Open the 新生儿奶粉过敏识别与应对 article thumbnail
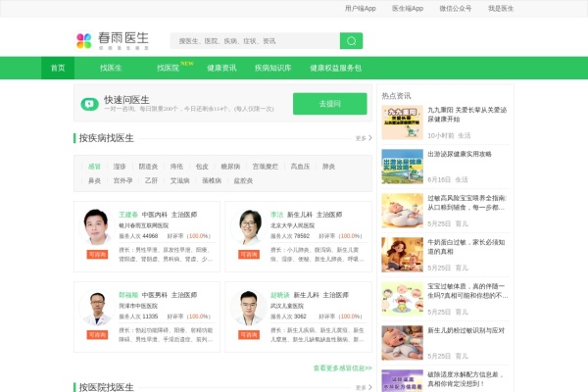 403,343
